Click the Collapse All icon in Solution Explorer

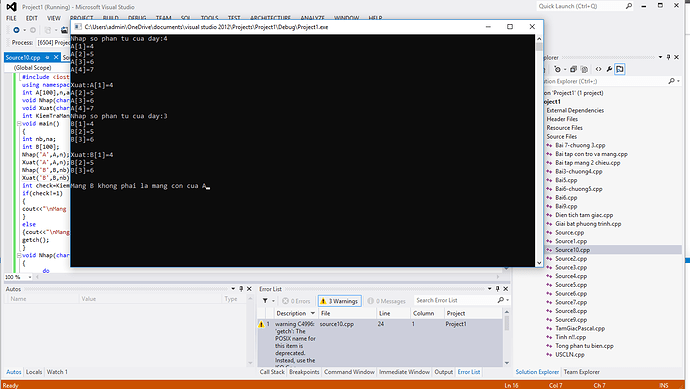point(573,69)
